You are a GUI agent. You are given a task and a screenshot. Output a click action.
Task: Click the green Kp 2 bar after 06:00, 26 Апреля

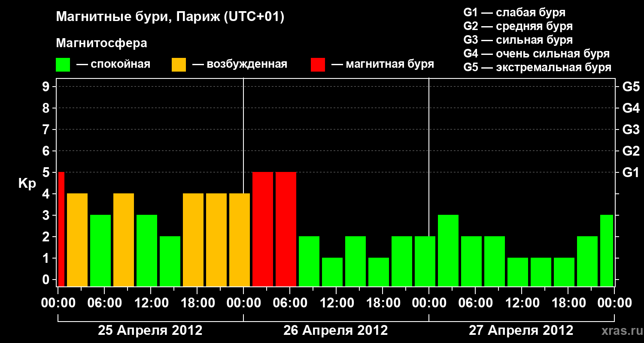click(309, 261)
